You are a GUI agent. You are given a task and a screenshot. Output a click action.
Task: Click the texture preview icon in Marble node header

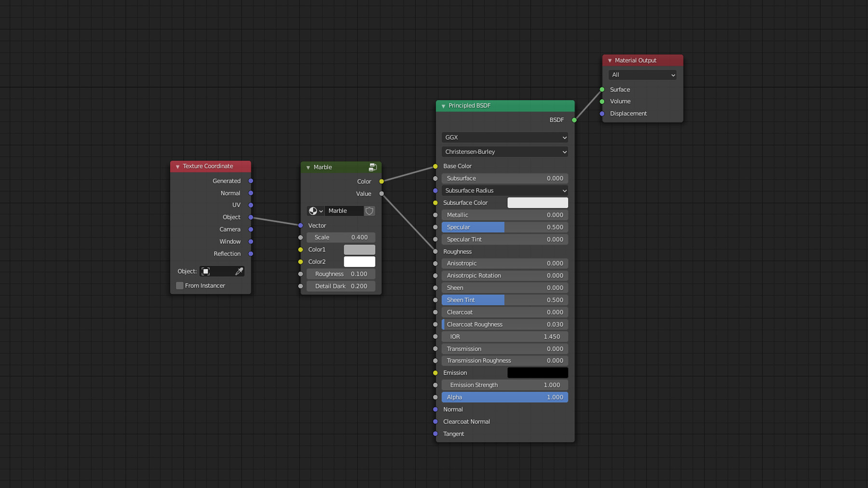pos(372,167)
